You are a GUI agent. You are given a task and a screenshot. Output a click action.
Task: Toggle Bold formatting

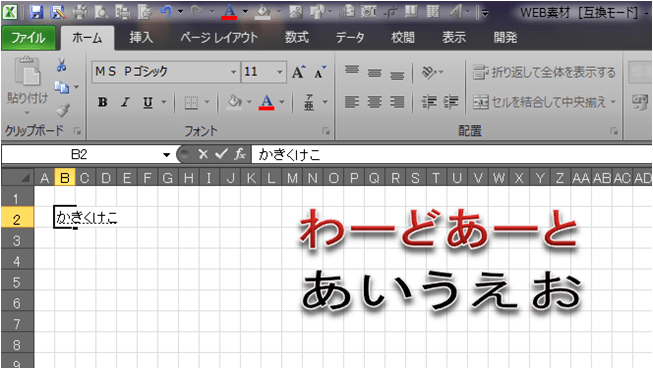[102, 102]
